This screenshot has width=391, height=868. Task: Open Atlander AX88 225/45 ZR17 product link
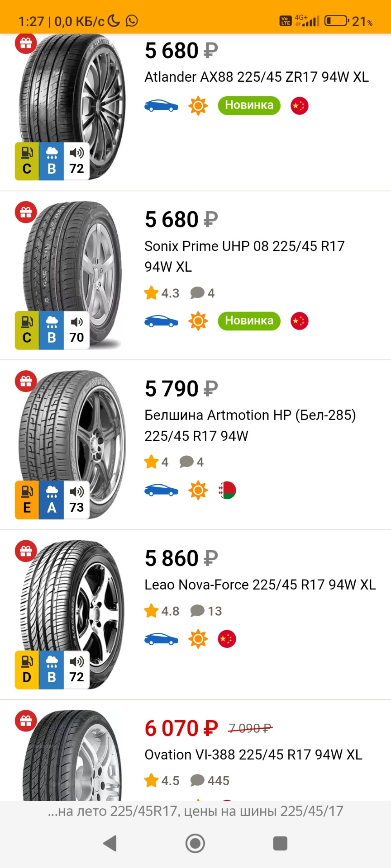(256, 77)
